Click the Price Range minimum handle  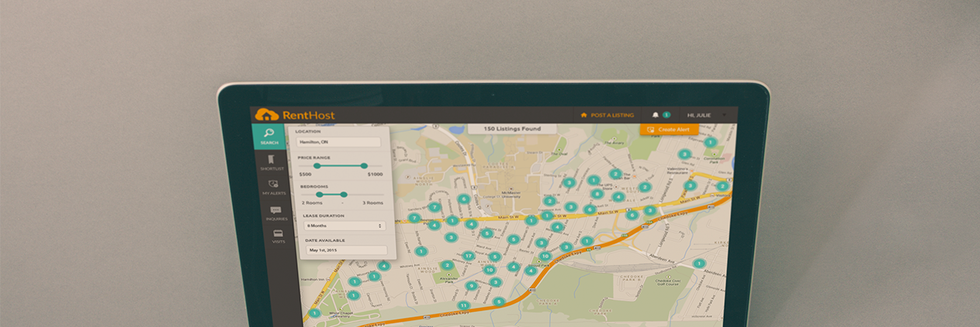[317, 165]
